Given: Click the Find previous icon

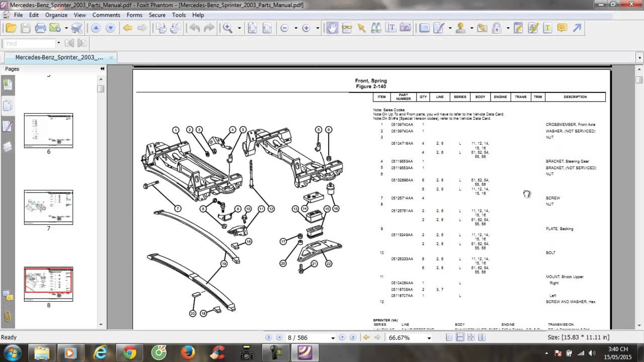Looking at the screenshot, I should 70,43.
